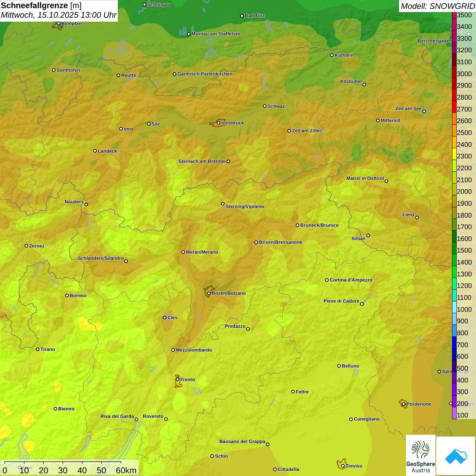Click the Pordenone city marker circle
The image size is (476, 476).
click(x=404, y=404)
